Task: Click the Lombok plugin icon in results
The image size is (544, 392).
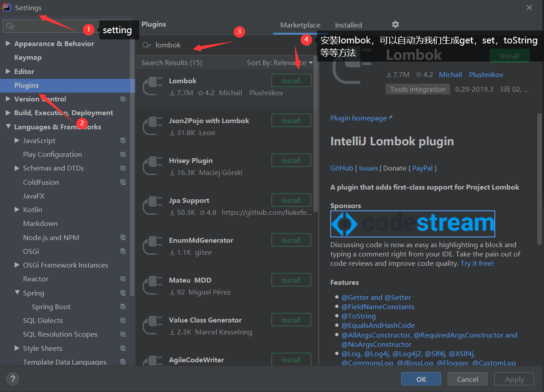Action: click(x=152, y=86)
